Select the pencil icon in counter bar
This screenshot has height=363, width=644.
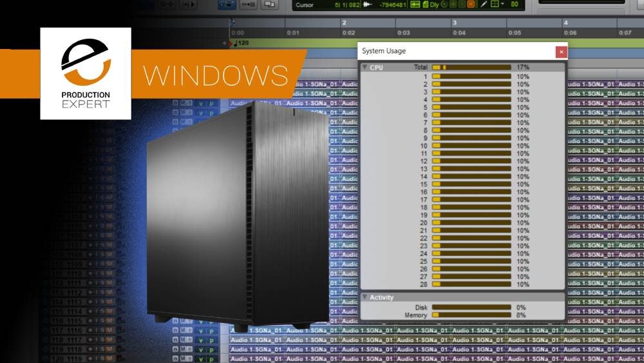(484, 4)
